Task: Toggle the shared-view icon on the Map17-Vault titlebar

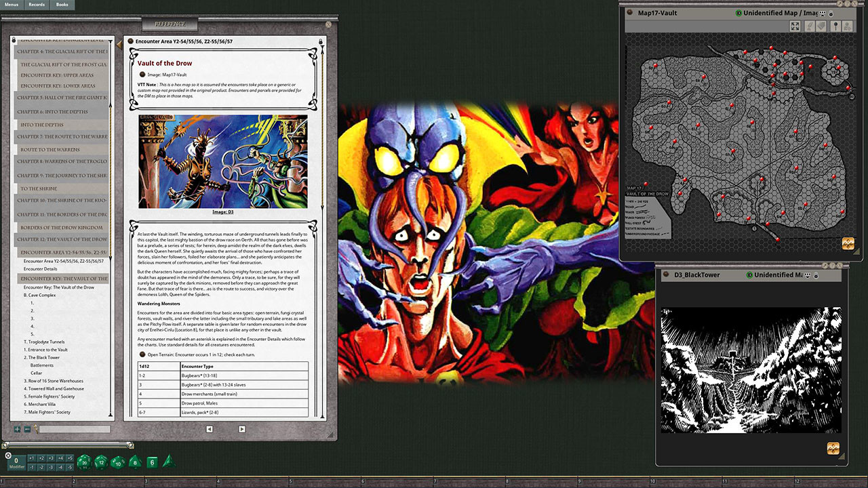Action: 823,14
